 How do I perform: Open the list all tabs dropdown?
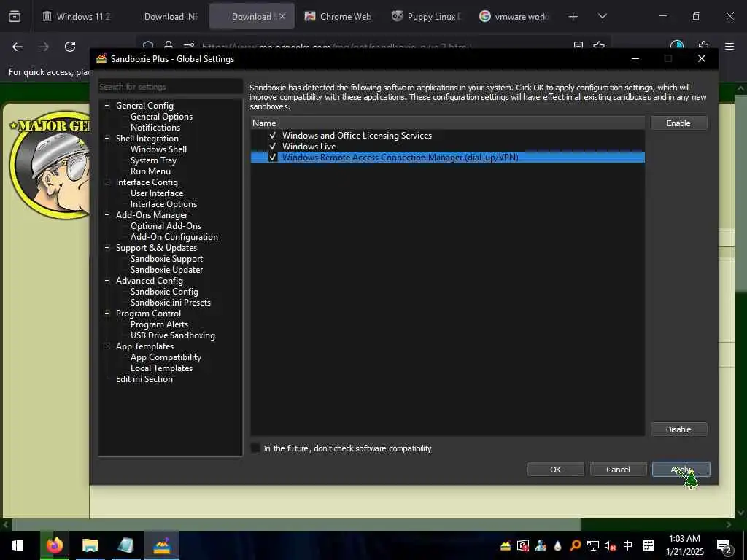602,16
